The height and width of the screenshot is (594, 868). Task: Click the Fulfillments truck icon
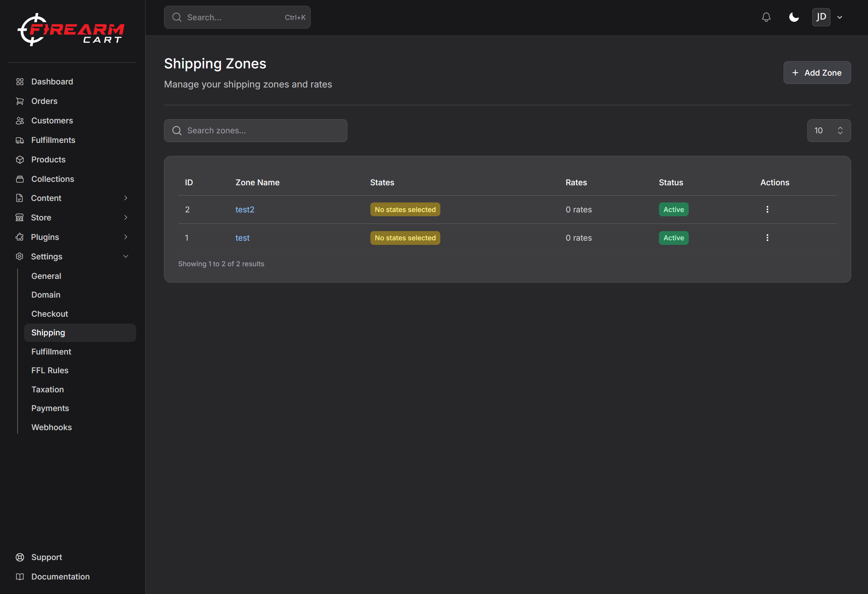[20, 140]
